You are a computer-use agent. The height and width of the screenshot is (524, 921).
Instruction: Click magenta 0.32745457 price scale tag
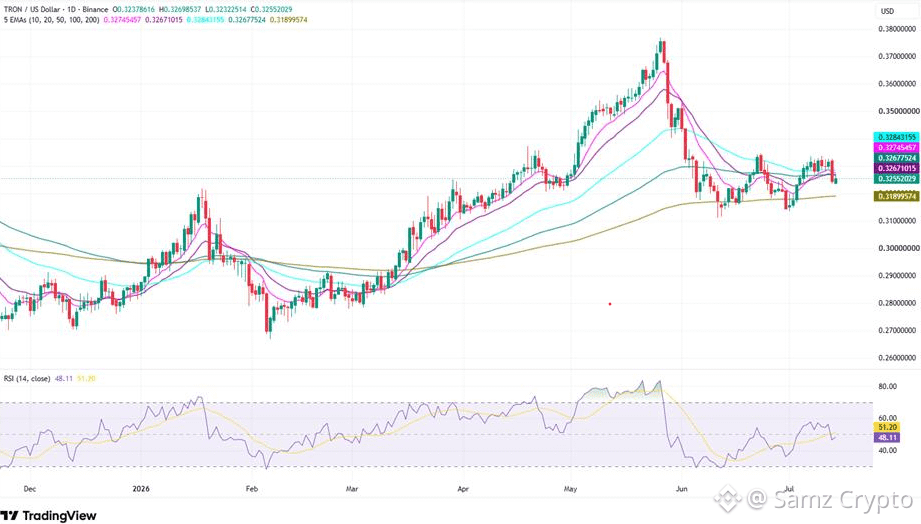click(x=896, y=147)
